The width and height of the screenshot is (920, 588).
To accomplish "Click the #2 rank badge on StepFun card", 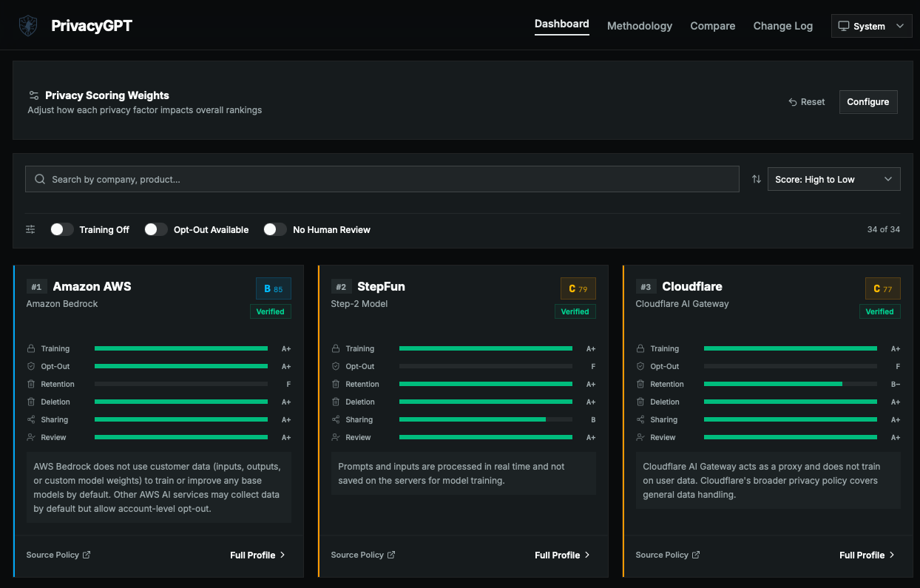I will pyautogui.click(x=341, y=287).
